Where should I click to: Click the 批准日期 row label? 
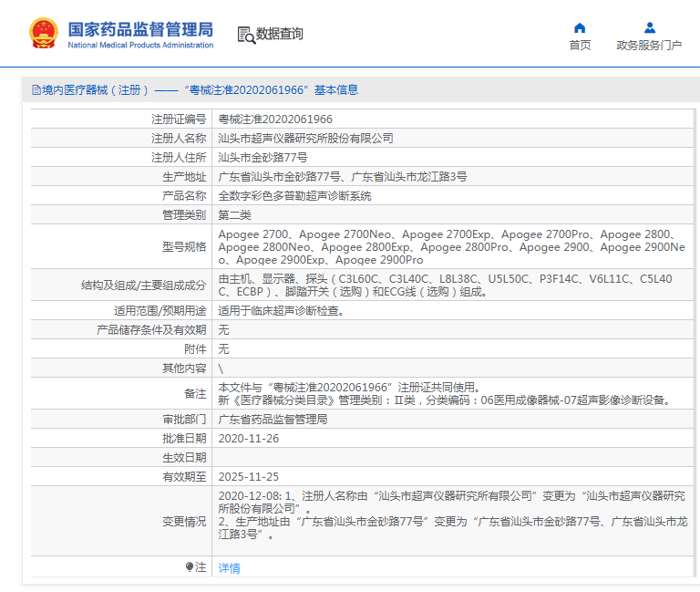pyautogui.click(x=184, y=439)
